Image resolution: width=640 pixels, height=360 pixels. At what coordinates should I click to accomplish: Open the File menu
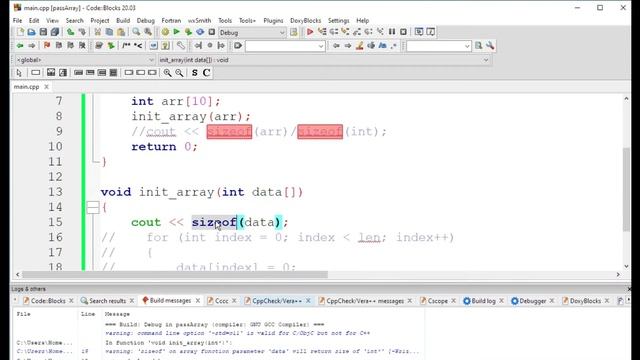(x=18, y=20)
